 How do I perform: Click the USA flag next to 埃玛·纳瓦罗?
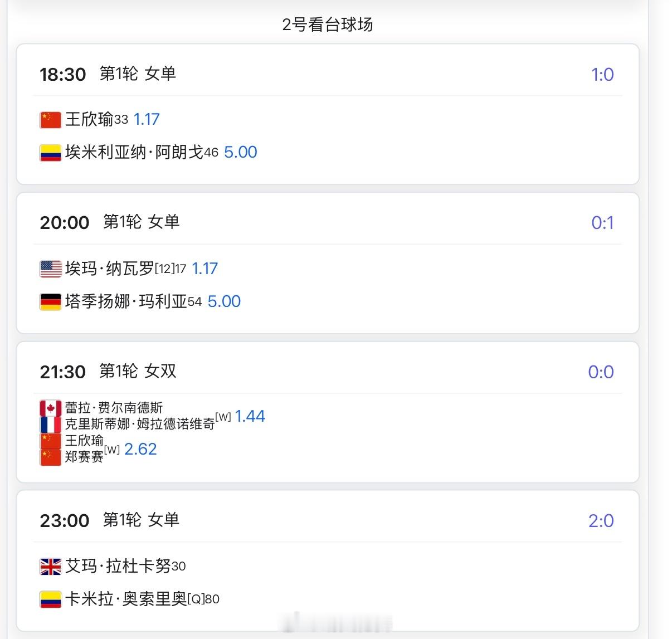click(x=50, y=269)
